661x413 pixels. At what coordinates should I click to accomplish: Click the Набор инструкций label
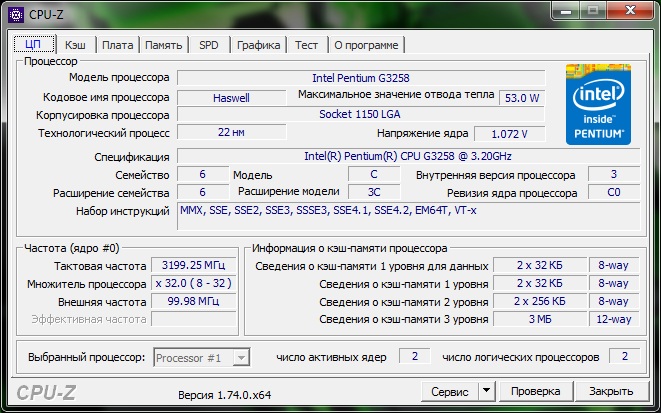point(123,211)
